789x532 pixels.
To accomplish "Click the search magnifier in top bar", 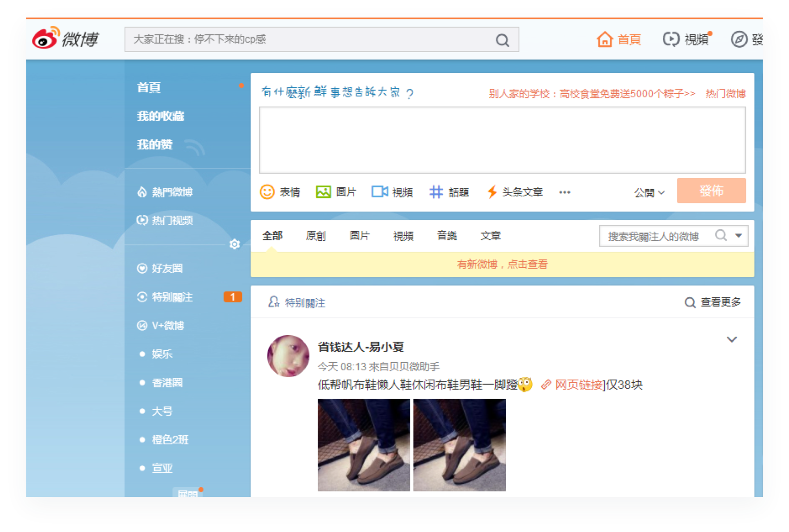I will 502,40.
